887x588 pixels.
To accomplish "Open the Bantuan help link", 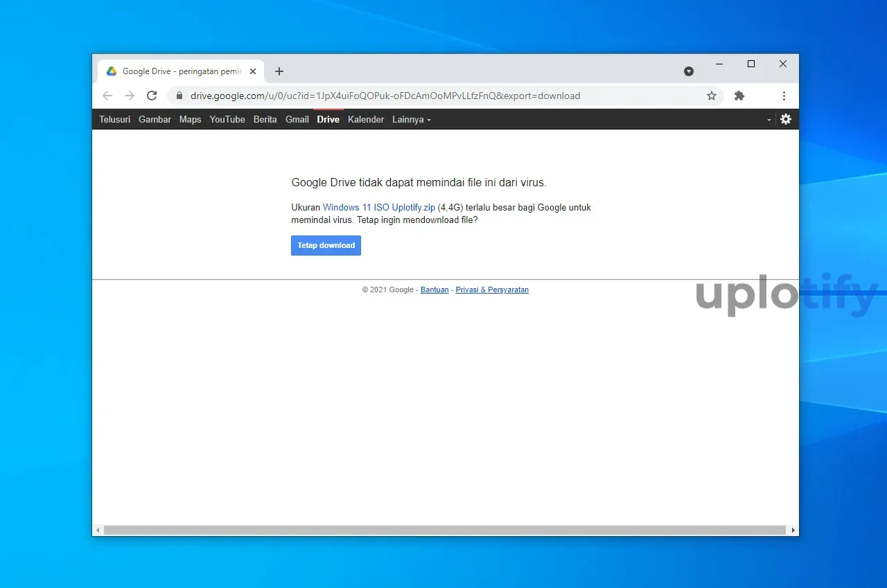I will tap(434, 289).
